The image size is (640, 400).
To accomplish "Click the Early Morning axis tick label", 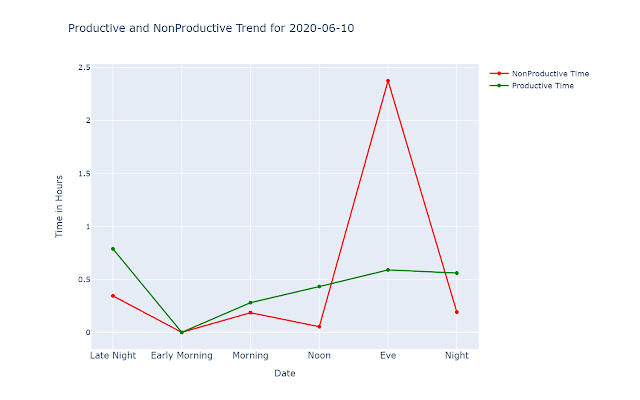I will [182, 356].
